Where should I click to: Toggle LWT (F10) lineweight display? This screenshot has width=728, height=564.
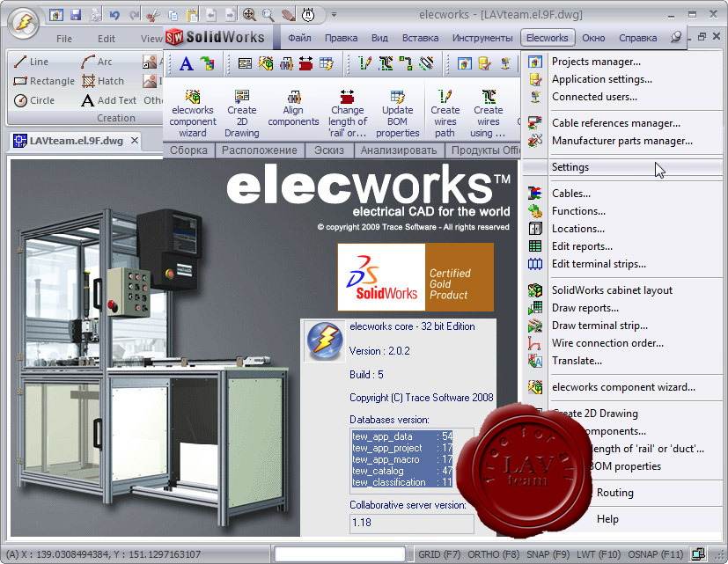[599, 554]
